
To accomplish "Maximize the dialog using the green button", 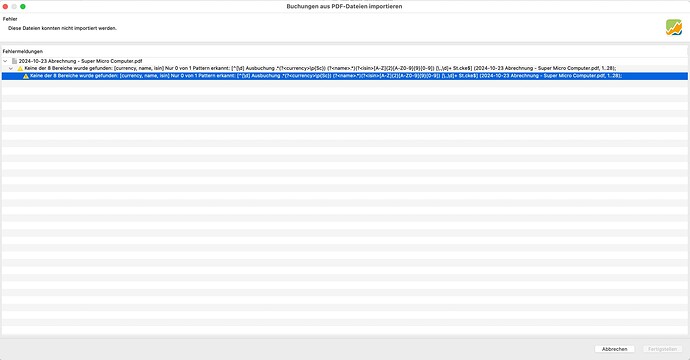I will [x=23, y=6].
